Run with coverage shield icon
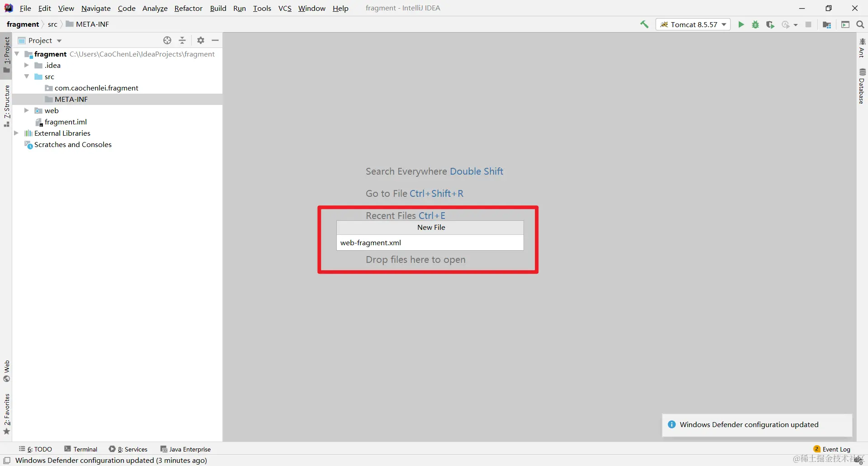The width and height of the screenshot is (868, 466). (x=770, y=24)
